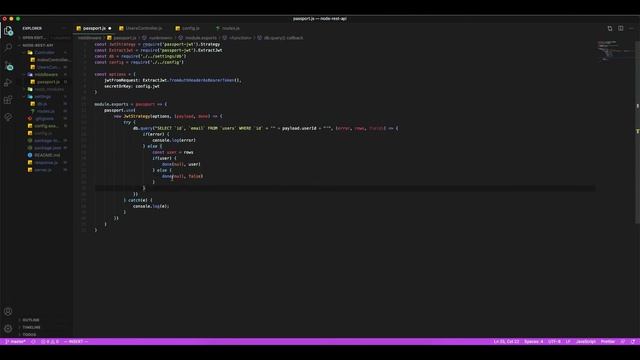Viewport: 640px width, 360px height.
Task: Expand the node_modules folder
Action: click(49, 89)
